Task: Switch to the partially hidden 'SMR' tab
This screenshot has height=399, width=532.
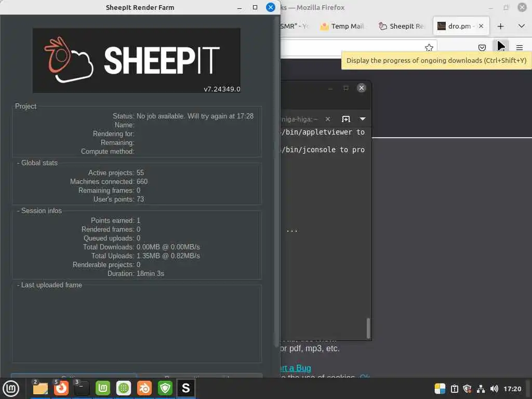Action: 294,26
